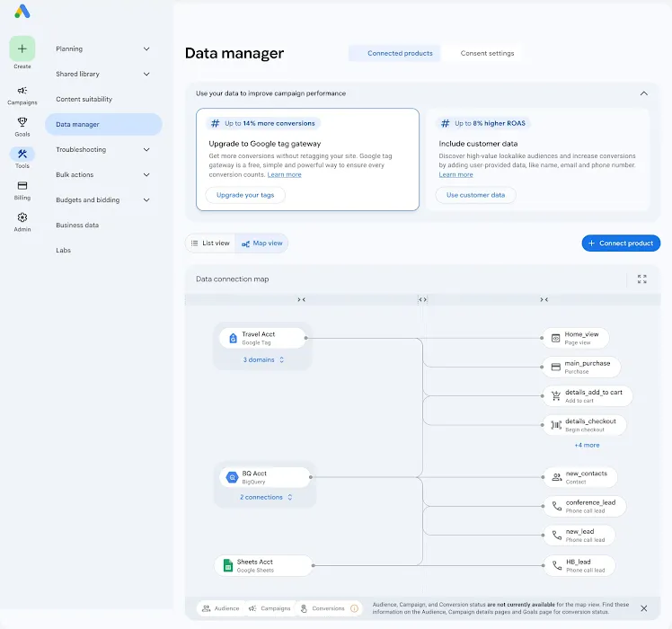
Task: Click the main_purchase card icon
Action: (556, 367)
